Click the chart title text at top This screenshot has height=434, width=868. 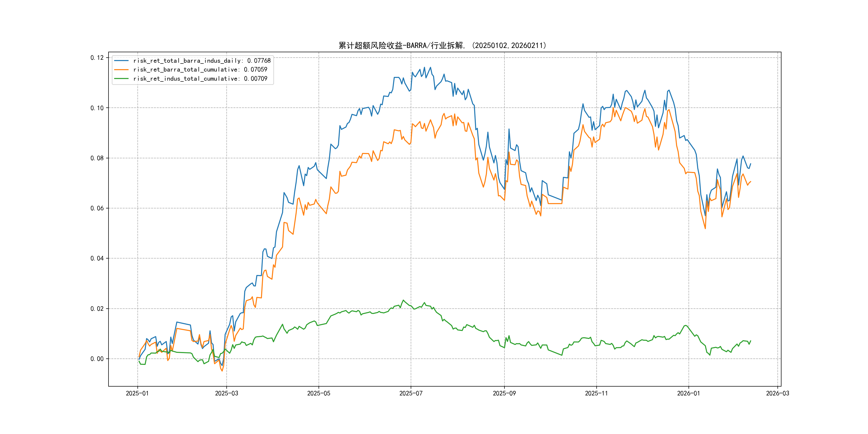click(442, 46)
